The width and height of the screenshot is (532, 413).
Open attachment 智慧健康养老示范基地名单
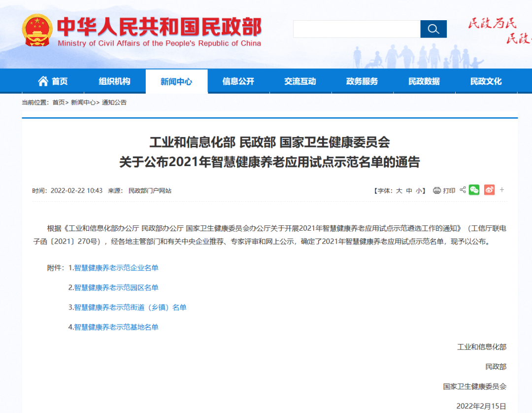(116, 327)
